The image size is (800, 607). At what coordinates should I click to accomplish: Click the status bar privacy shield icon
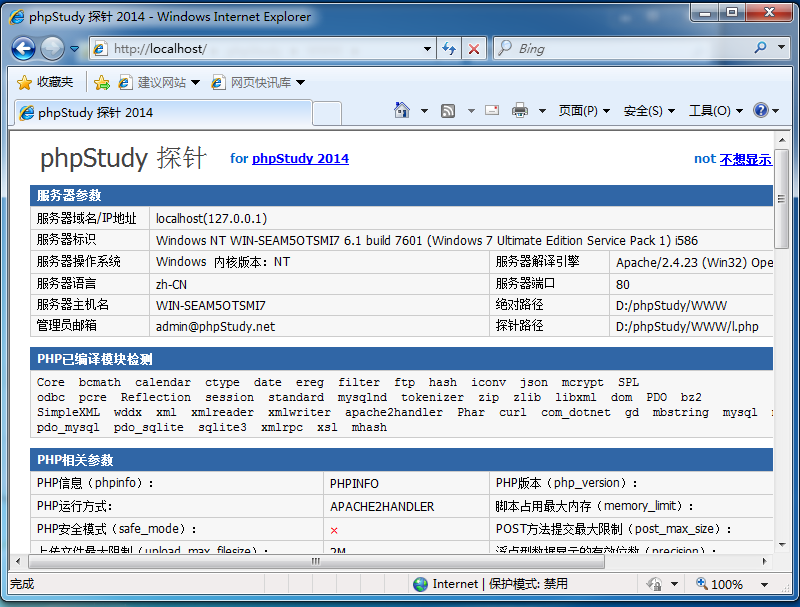(655, 584)
